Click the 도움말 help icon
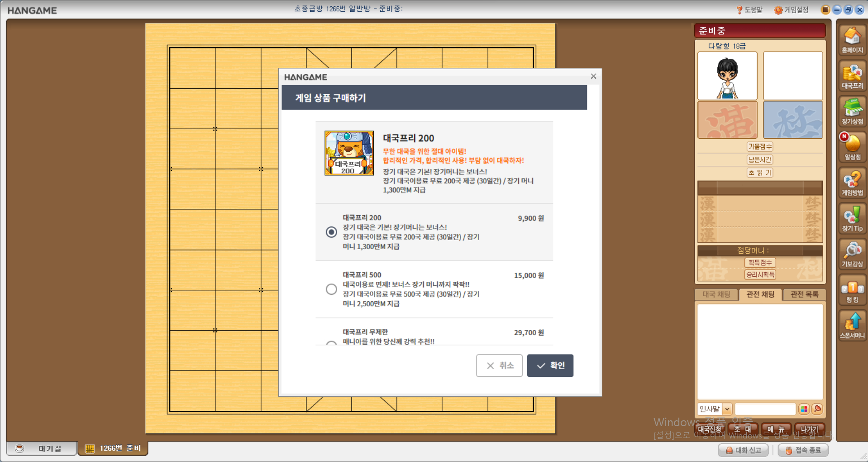 point(749,10)
